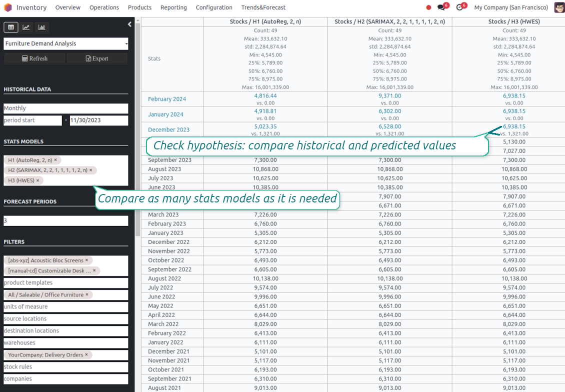The image size is (565, 392).
Task: Open the Products menu
Action: [x=140, y=7]
